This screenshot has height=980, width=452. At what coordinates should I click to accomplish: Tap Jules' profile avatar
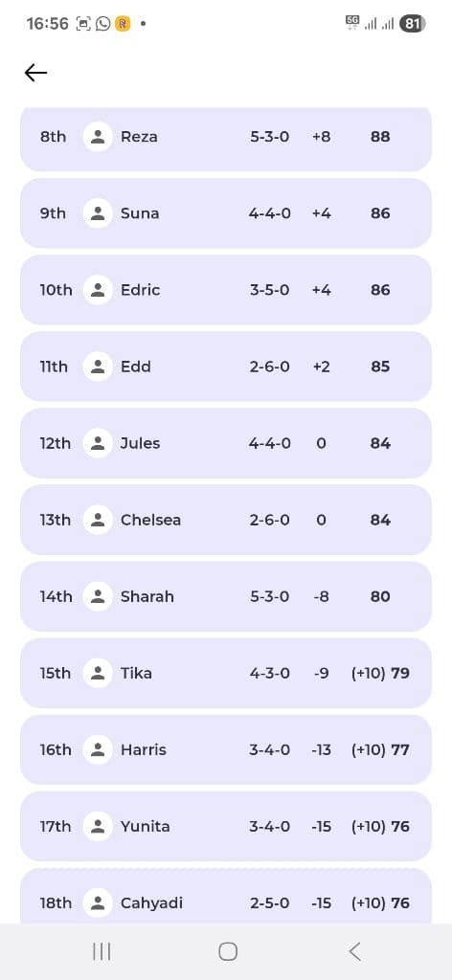[x=98, y=443]
